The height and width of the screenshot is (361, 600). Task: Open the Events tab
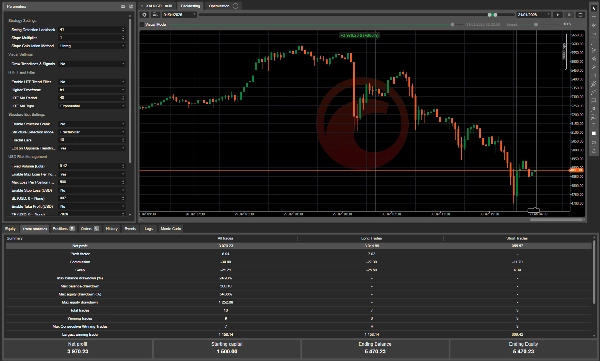click(x=130, y=229)
